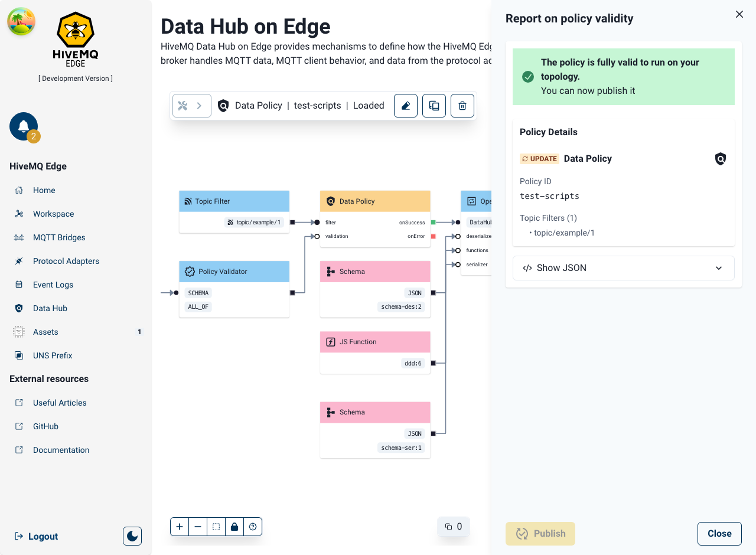
Task: Click the Data Policy shield icon in the report
Action: click(721, 159)
